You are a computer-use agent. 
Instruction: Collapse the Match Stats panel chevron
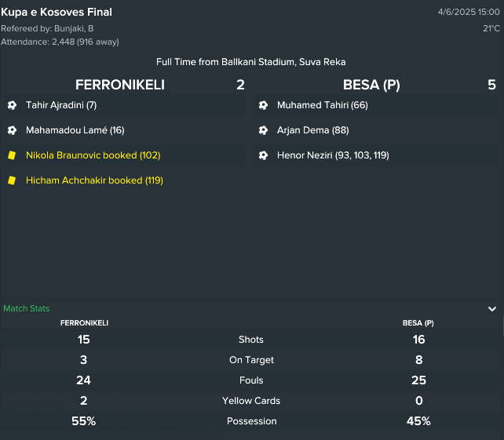point(492,309)
